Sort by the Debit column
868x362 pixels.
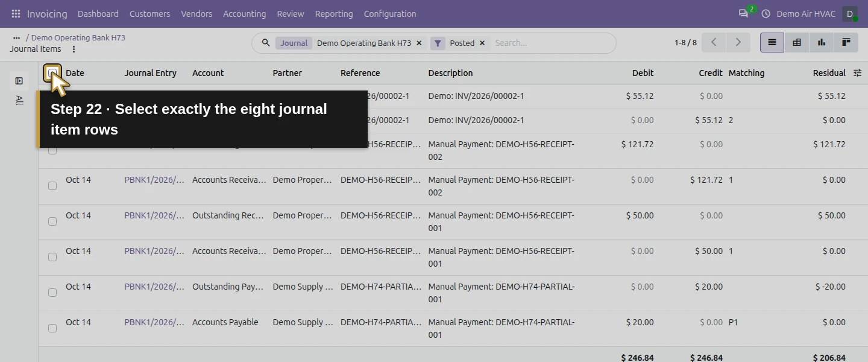(643, 73)
